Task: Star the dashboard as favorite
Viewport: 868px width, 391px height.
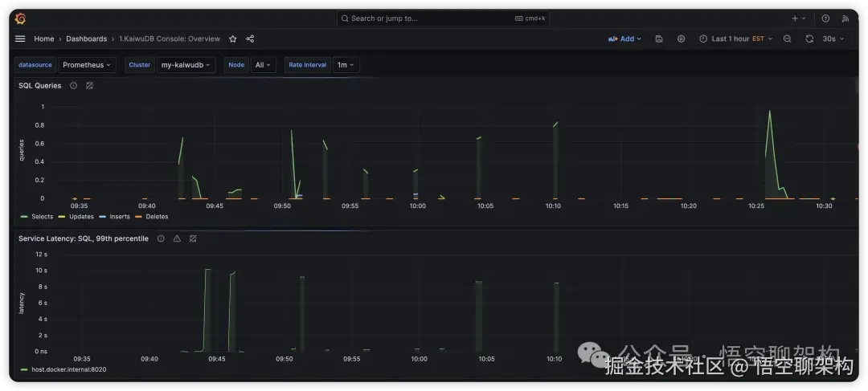Action: (233, 39)
